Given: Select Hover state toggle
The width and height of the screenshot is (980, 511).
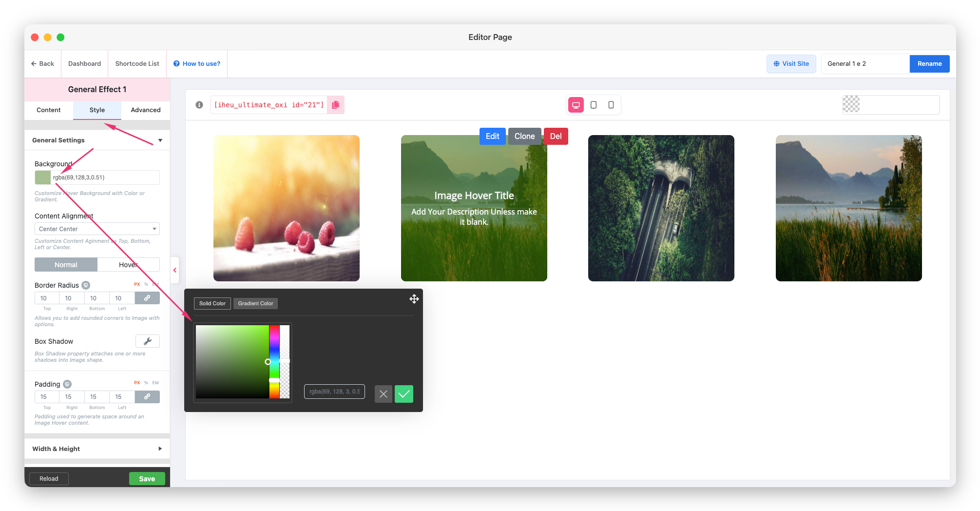Looking at the screenshot, I should click(x=129, y=265).
